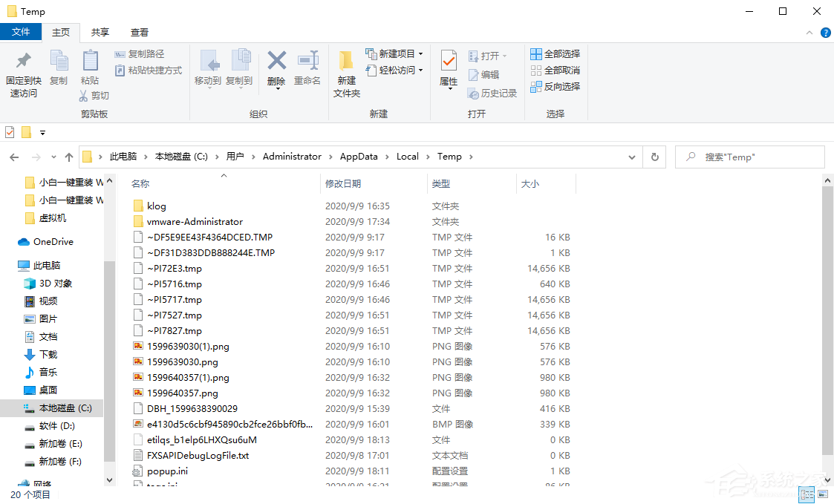Click inside the 搜索Temp search box
This screenshot has height=504, width=834.
pyautogui.click(x=750, y=157)
